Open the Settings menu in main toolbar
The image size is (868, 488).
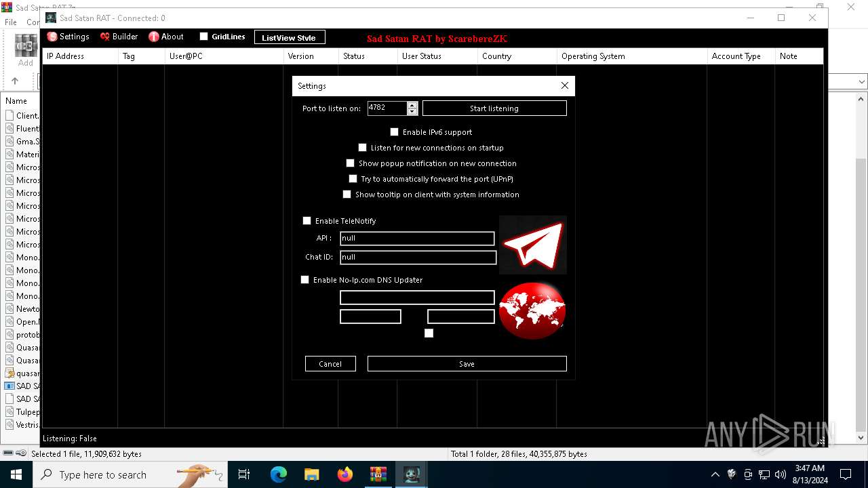(68, 37)
